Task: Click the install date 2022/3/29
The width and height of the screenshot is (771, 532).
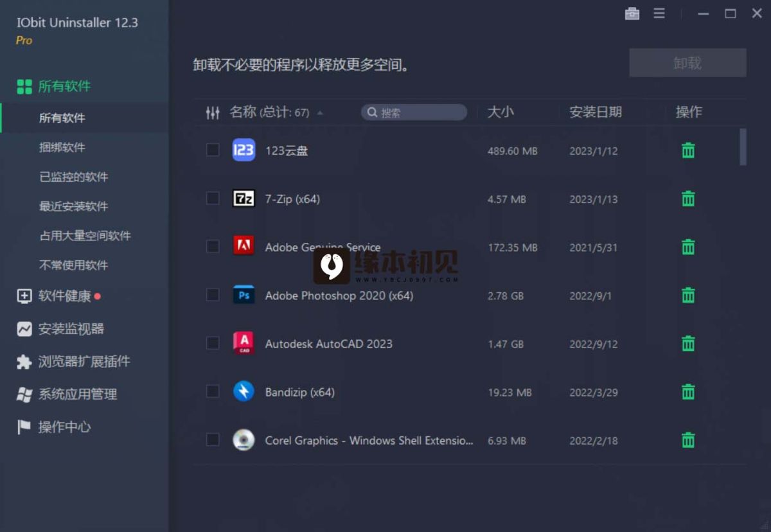Action: point(594,392)
